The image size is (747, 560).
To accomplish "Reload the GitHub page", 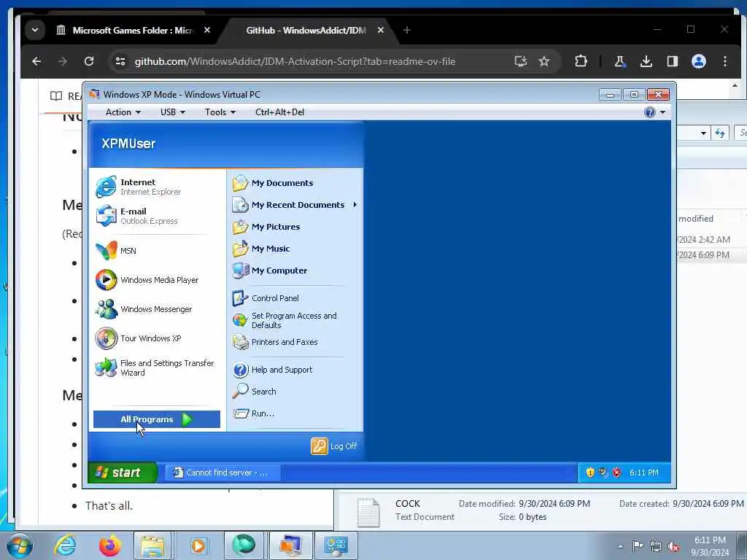I will pos(89,61).
